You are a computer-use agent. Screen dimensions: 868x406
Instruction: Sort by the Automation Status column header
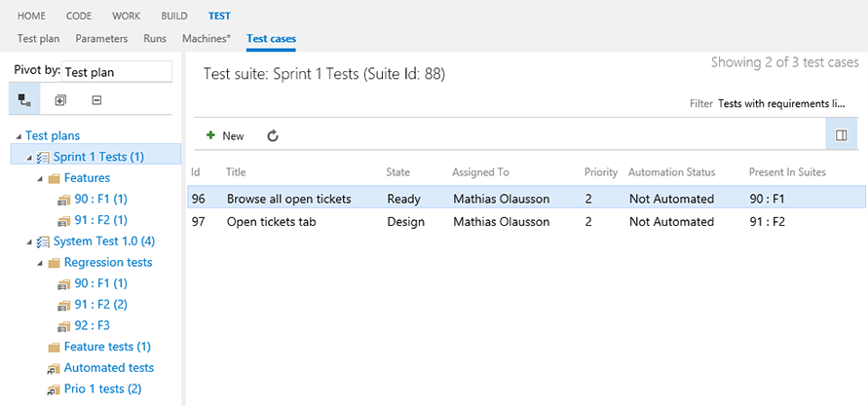[x=671, y=172]
